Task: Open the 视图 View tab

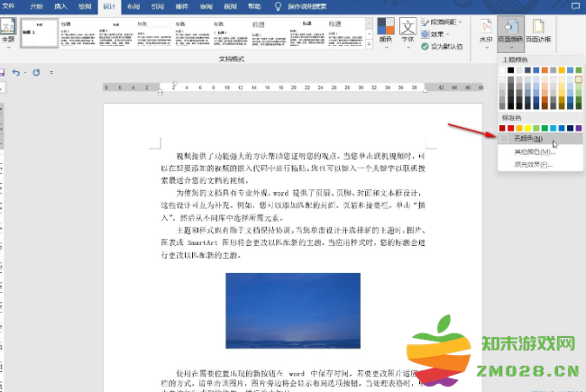Action: 230,6
